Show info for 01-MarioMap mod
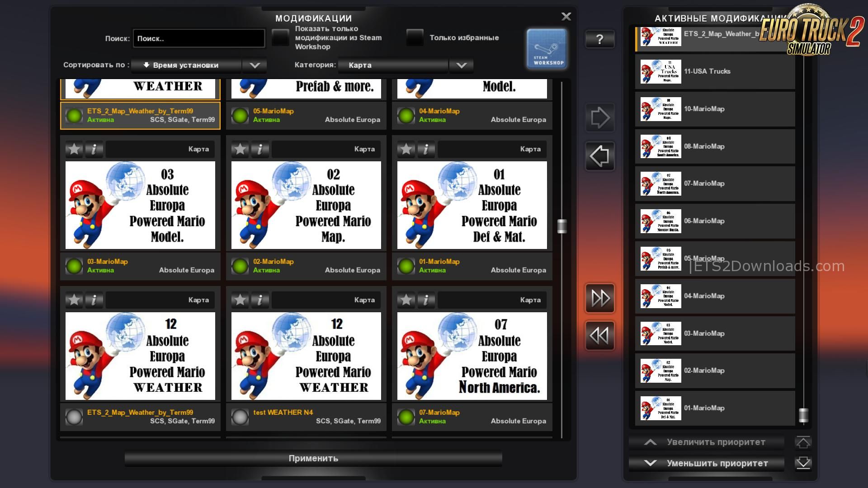Viewport: 868px width, 488px height. (426, 149)
